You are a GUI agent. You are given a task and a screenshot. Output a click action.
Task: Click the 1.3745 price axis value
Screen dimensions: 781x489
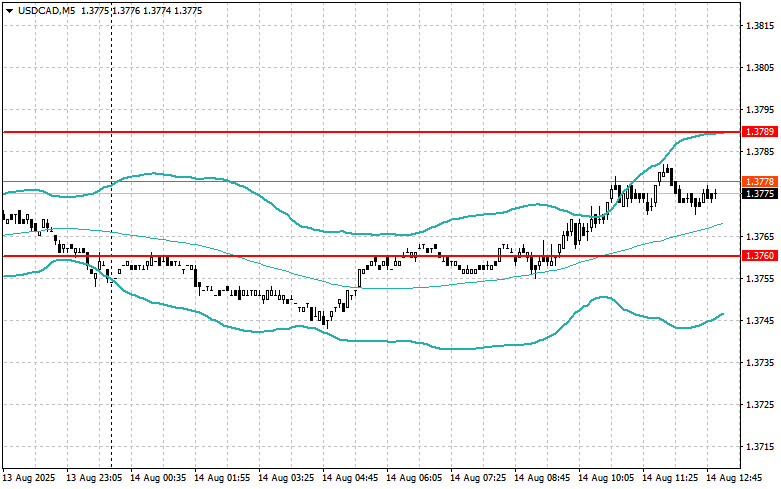(x=761, y=320)
